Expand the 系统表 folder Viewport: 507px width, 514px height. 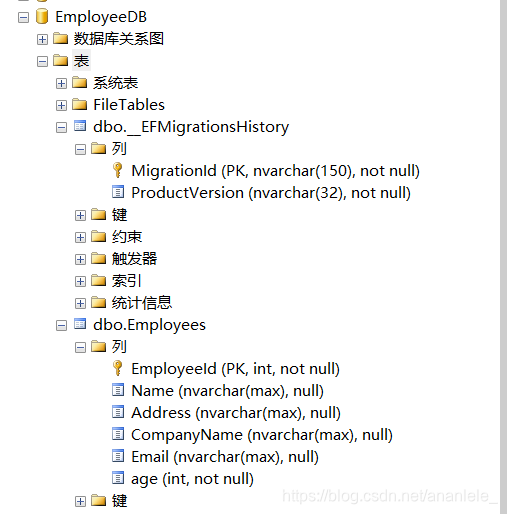pyautogui.click(x=61, y=83)
